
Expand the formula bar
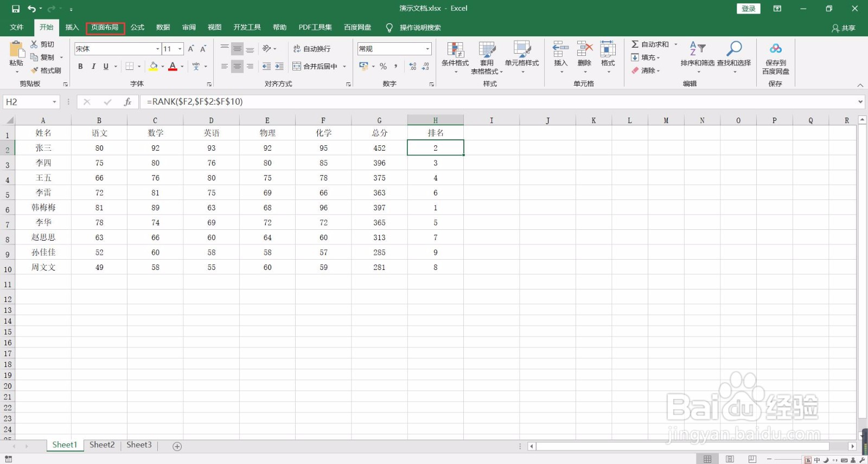click(860, 102)
